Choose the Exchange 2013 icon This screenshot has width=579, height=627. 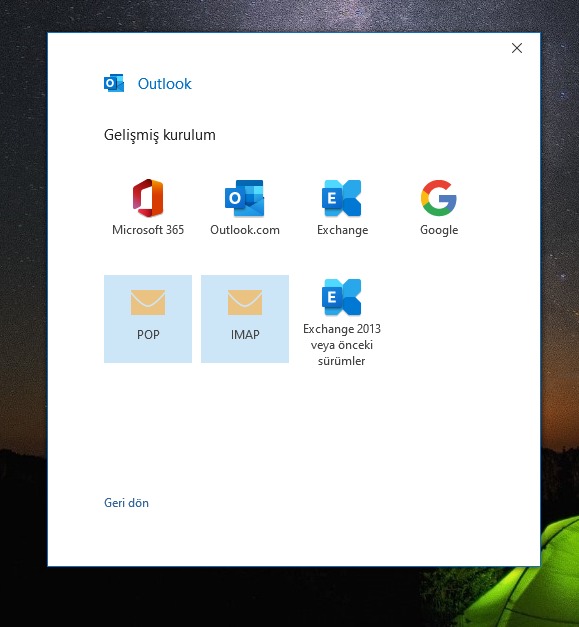pos(341,297)
